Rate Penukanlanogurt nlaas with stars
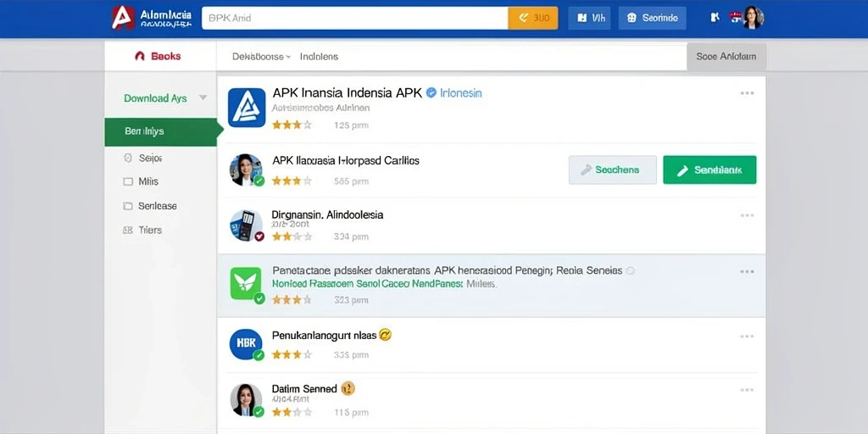Image resolution: width=868 pixels, height=434 pixels. pos(292,354)
